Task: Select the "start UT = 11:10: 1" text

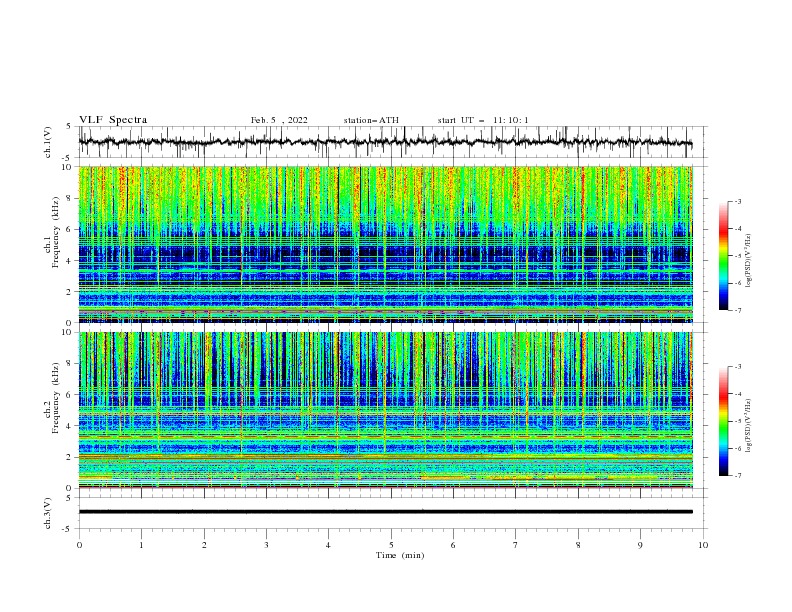Action: pyautogui.click(x=483, y=120)
